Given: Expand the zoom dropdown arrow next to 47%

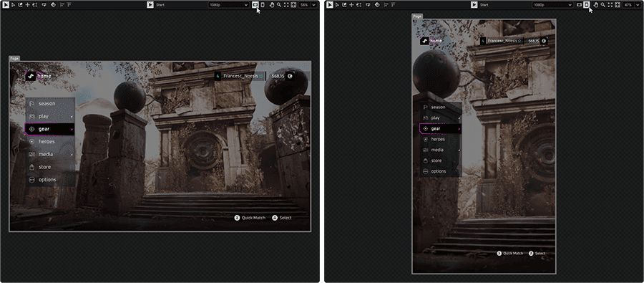Looking at the screenshot, I should [638, 5].
